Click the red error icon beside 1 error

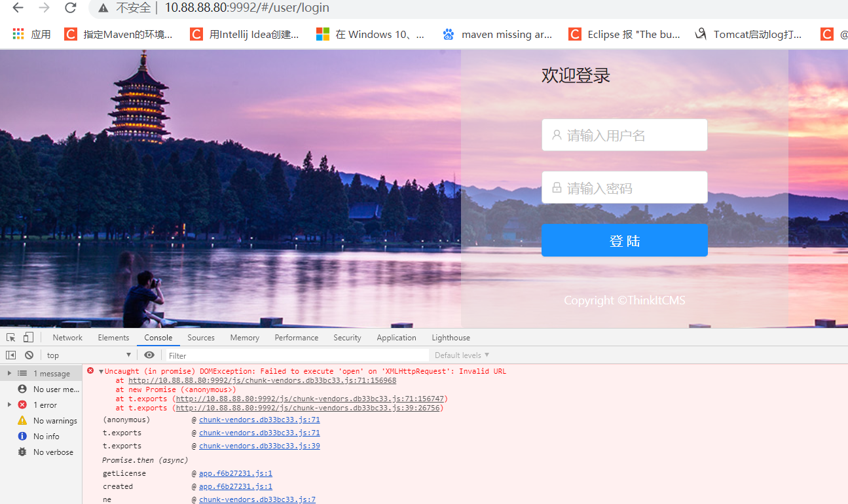coord(22,405)
